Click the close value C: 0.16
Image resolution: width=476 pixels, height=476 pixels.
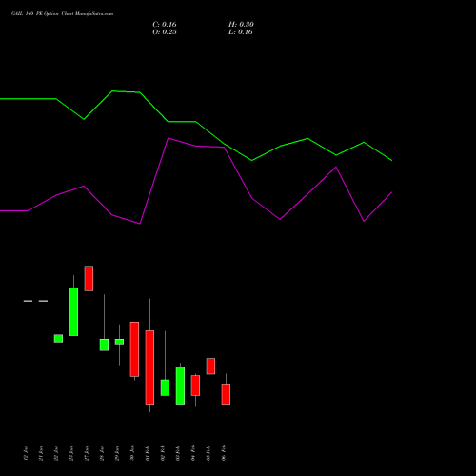[x=165, y=25]
